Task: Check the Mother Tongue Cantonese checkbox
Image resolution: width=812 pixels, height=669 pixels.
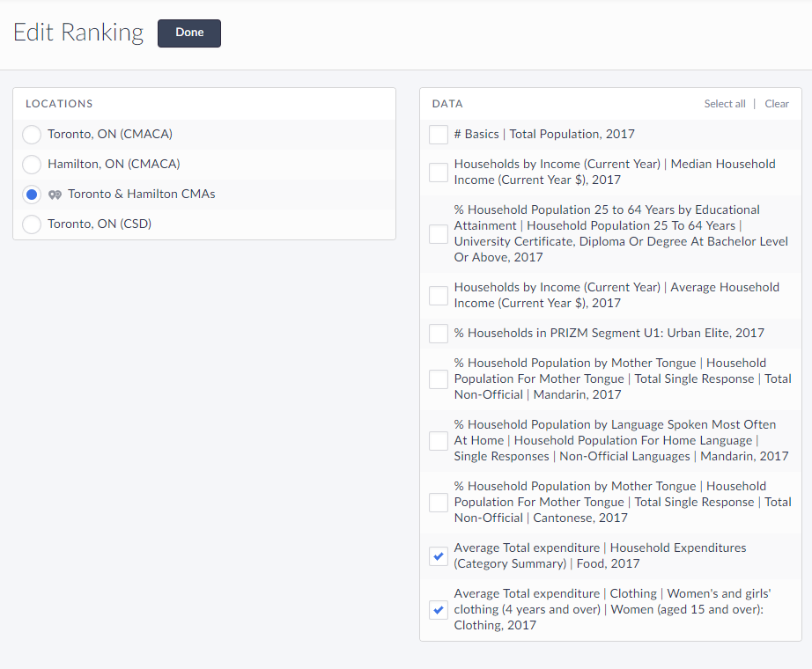Action: coord(439,503)
